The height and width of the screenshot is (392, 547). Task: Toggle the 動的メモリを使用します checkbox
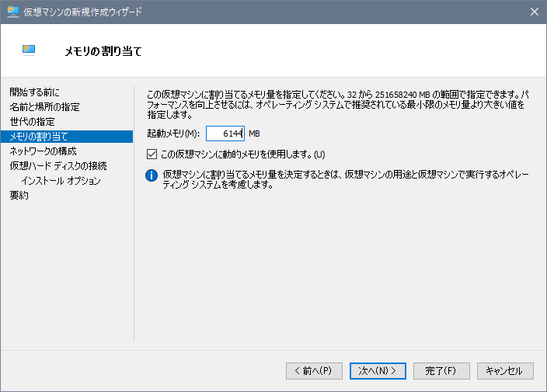pos(152,154)
